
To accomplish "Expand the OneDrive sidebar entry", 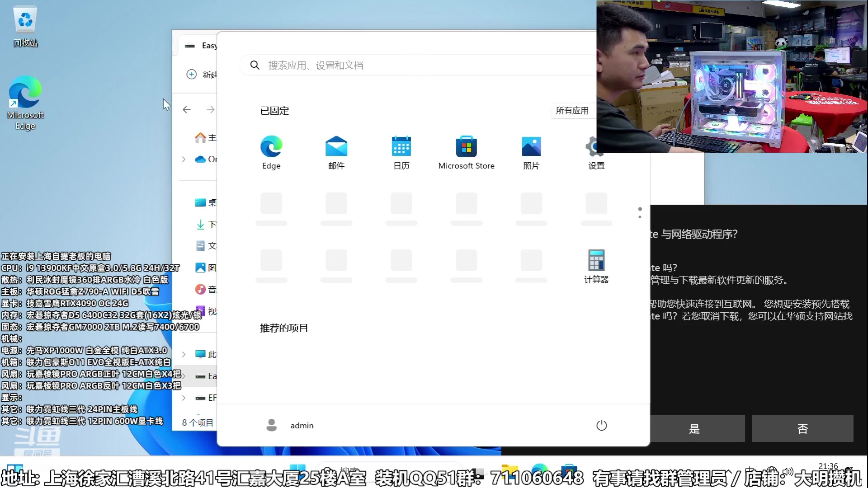I will [x=183, y=160].
